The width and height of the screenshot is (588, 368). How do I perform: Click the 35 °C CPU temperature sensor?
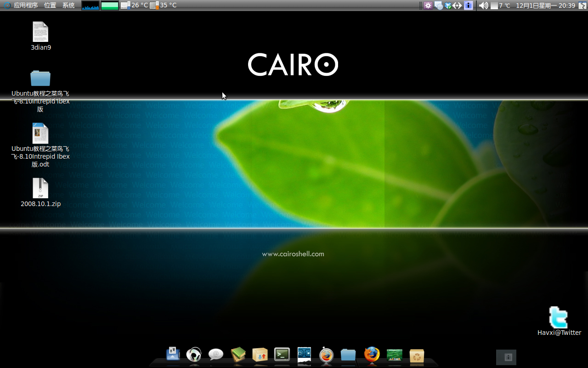(x=163, y=6)
